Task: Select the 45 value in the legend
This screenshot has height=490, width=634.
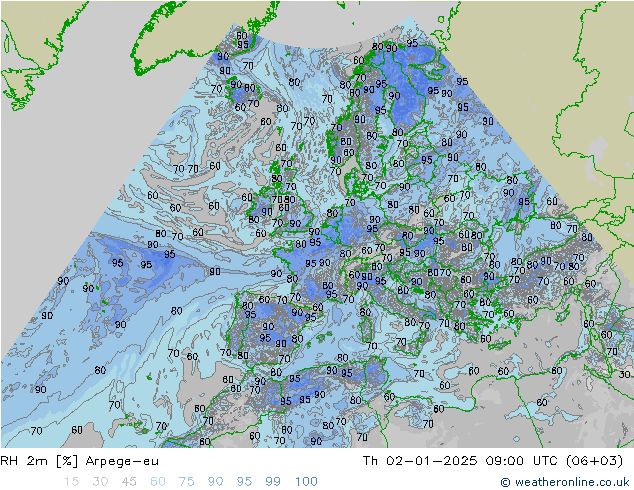Action: (x=129, y=482)
